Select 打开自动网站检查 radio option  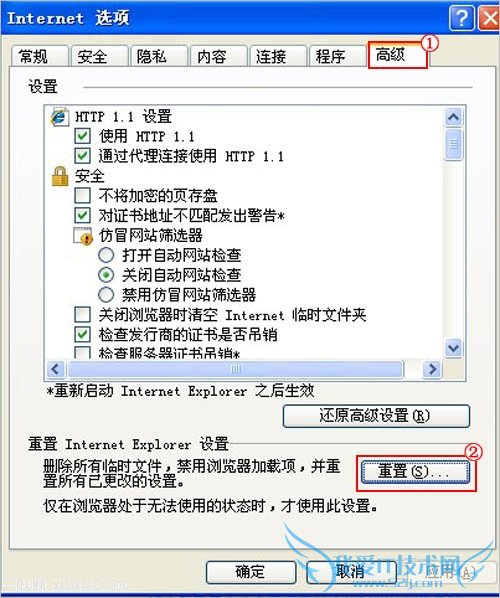106,255
